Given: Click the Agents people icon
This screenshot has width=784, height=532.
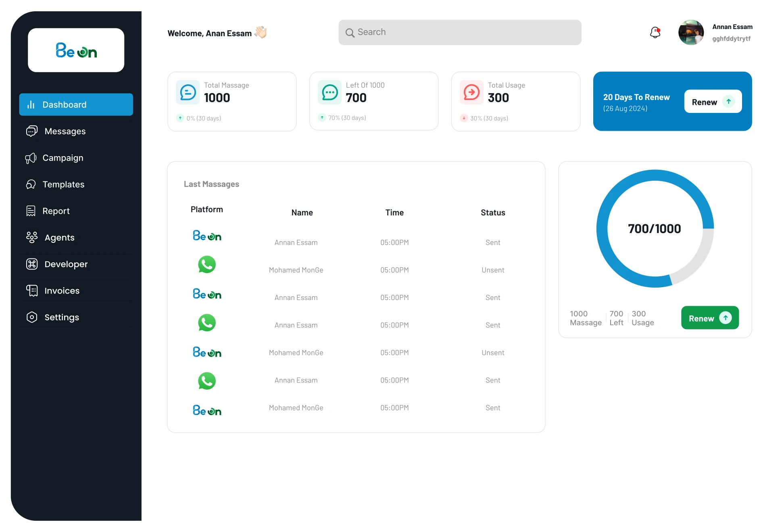Looking at the screenshot, I should coord(32,237).
